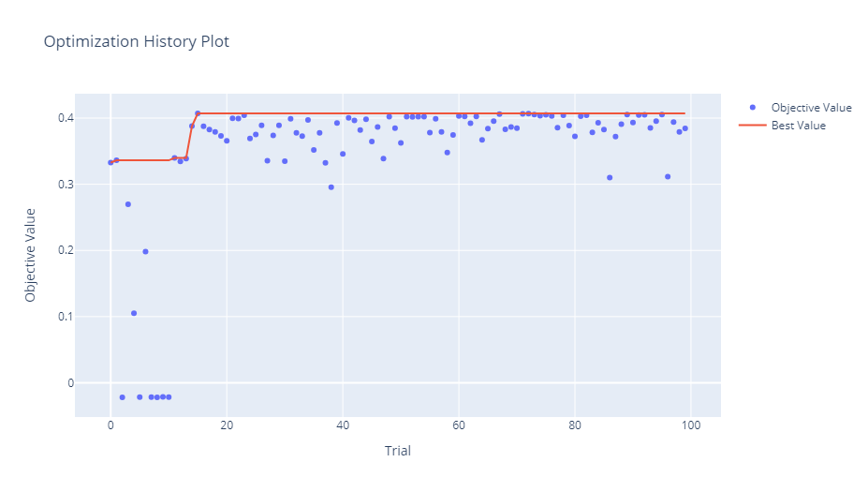Click the 40 x-axis tick label
Image resolution: width=868 pixels, height=492 pixels.
coord(343,427)
